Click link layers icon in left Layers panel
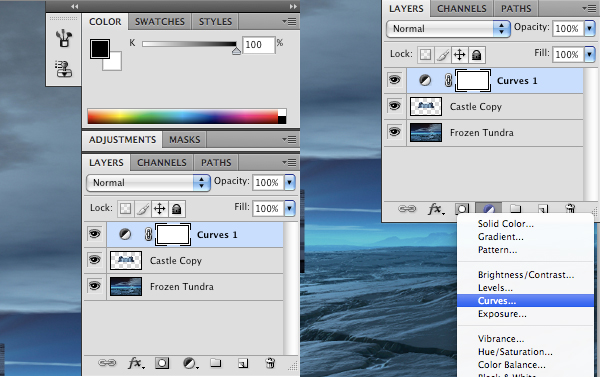The image size is (600, 377). point(107,362)
